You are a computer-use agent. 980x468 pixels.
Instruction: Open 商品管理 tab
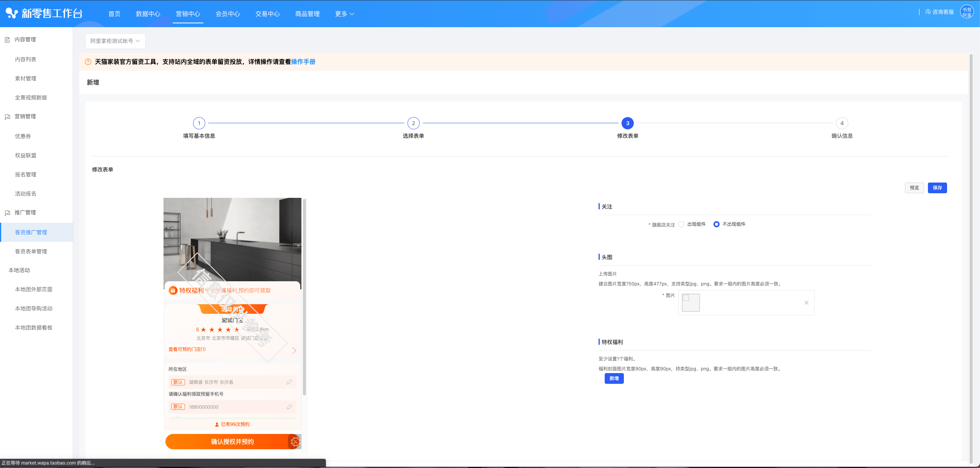pyautogui.click(x=308, y=14)
